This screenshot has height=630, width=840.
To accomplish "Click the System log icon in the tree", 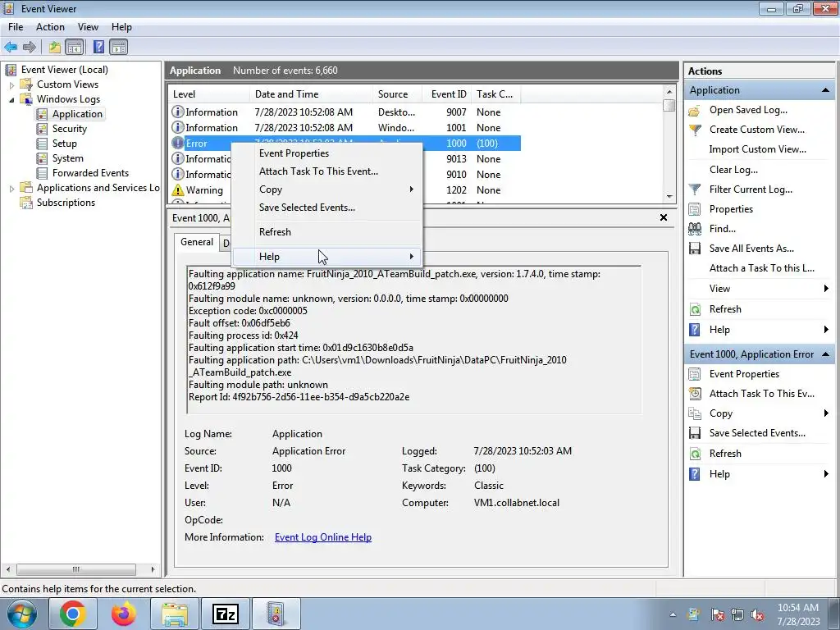I will click(x=42, y=158).
